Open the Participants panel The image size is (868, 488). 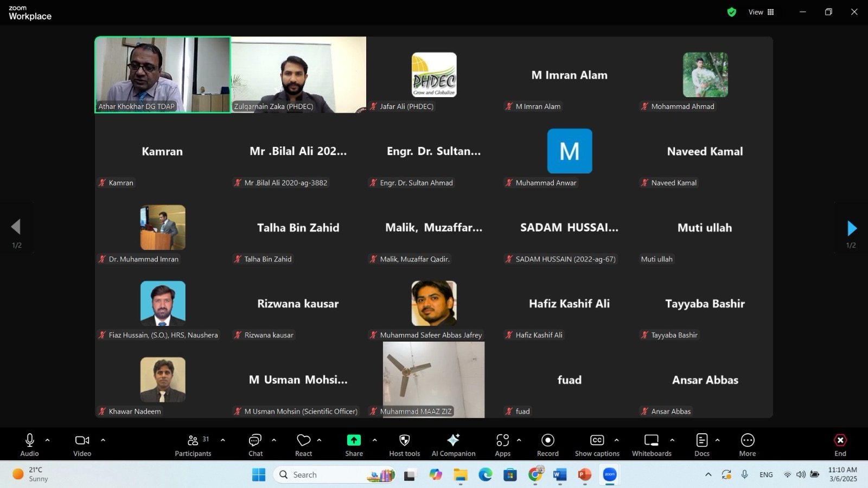(x=193, y=445)
